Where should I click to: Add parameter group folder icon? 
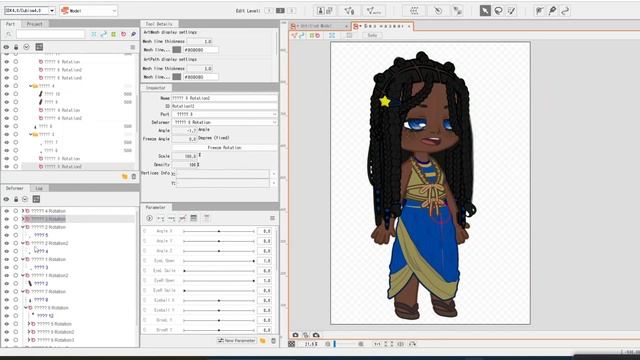tap(263, 340)
